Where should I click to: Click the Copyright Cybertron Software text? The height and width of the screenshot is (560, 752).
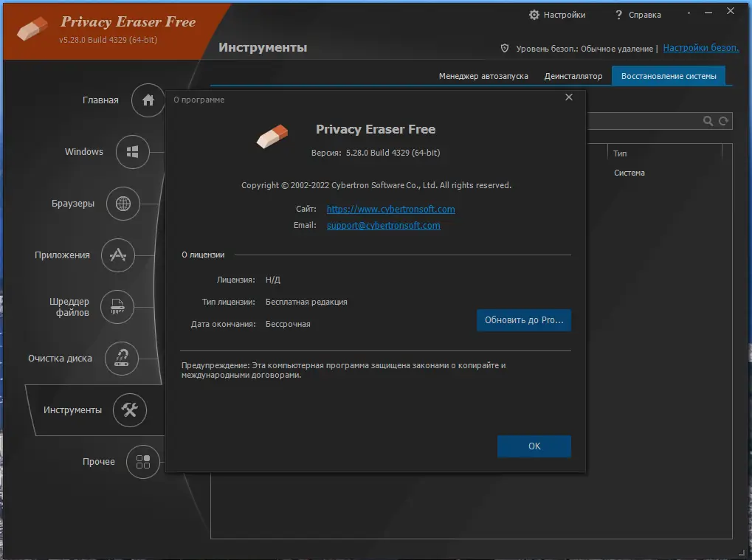tap(376, 185)
